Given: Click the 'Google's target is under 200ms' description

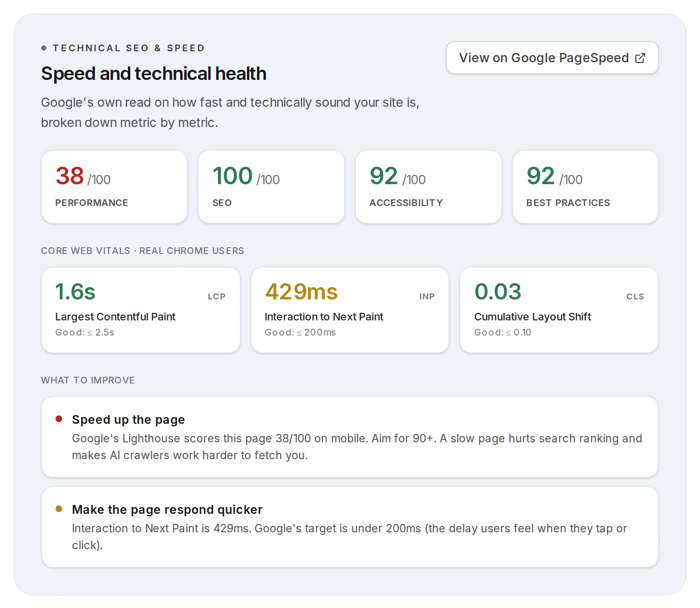Looking at the screenshot, I should click(x=350, y=537).
